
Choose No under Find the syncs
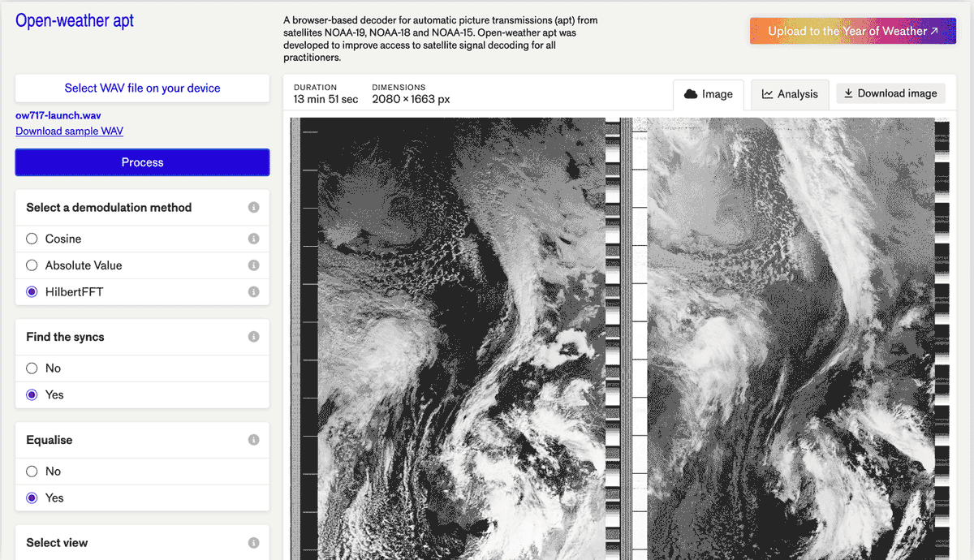(32, 368)
